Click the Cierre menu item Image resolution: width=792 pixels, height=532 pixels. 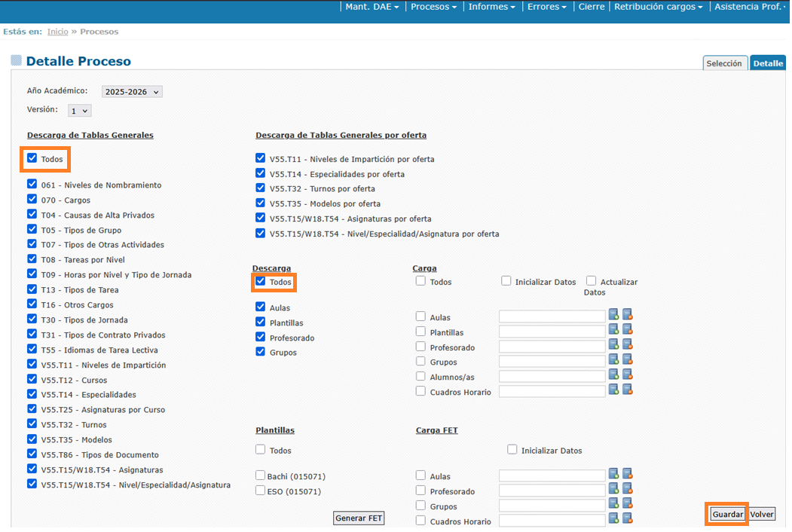[592, 7]
